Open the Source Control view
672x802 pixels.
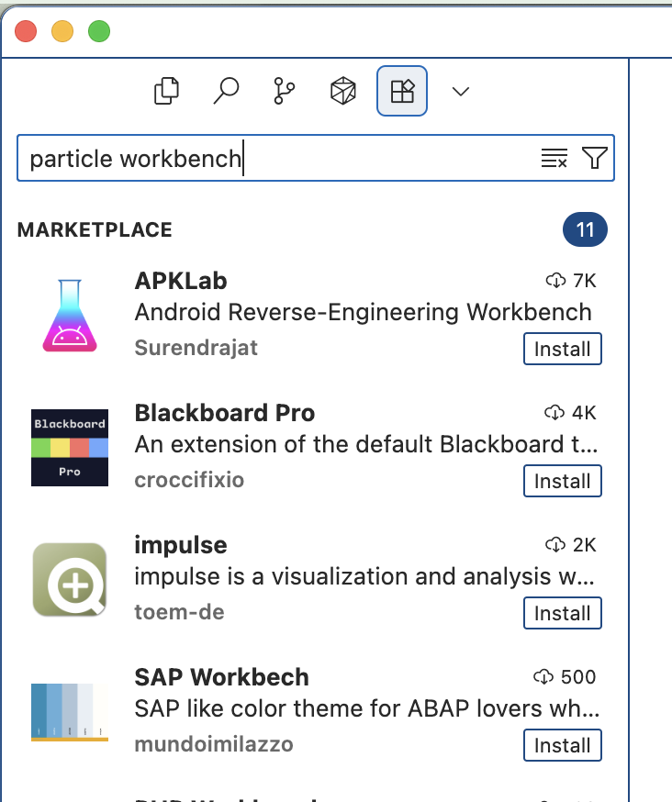(x=284, y=91)
